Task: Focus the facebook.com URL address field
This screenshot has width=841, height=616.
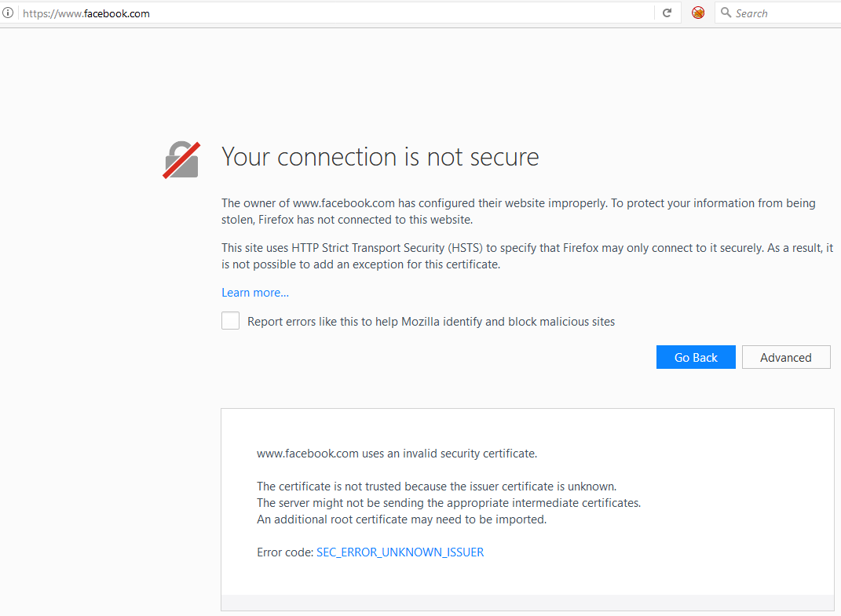Action: point(314,13)
